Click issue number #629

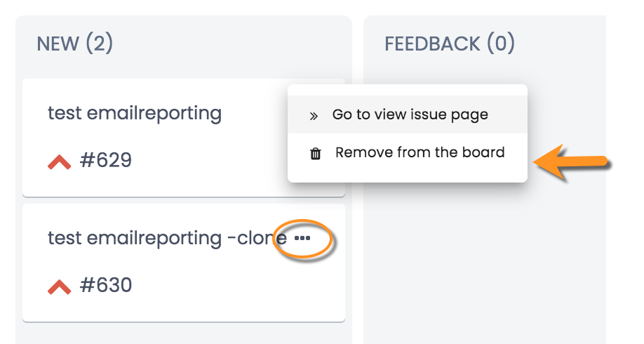coord(105,160)
